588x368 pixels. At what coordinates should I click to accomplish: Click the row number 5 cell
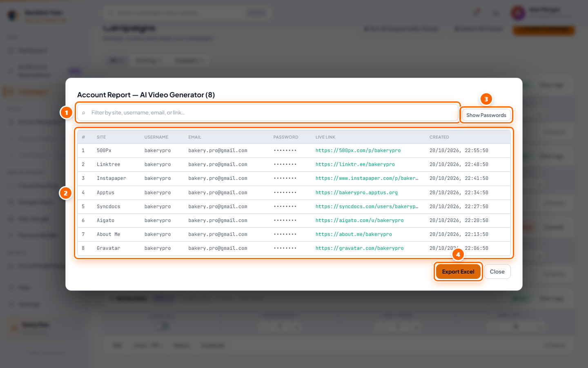(x=83, y=206)
